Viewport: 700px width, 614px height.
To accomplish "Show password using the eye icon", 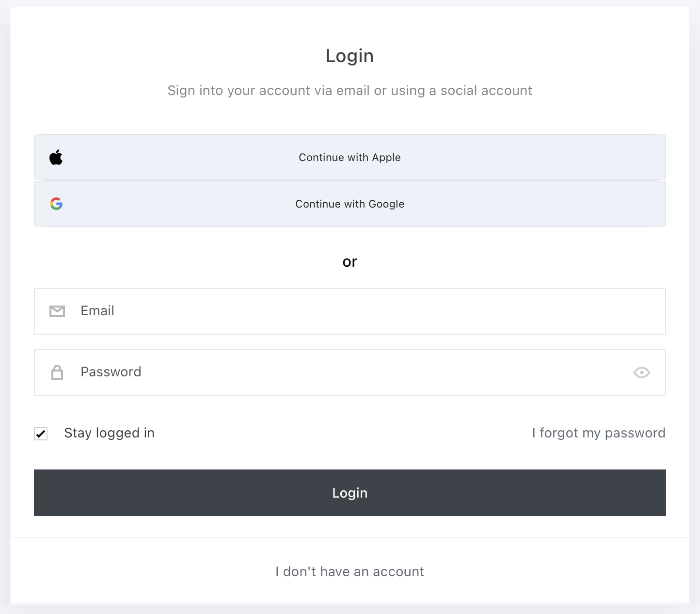I will pos(641,372).
